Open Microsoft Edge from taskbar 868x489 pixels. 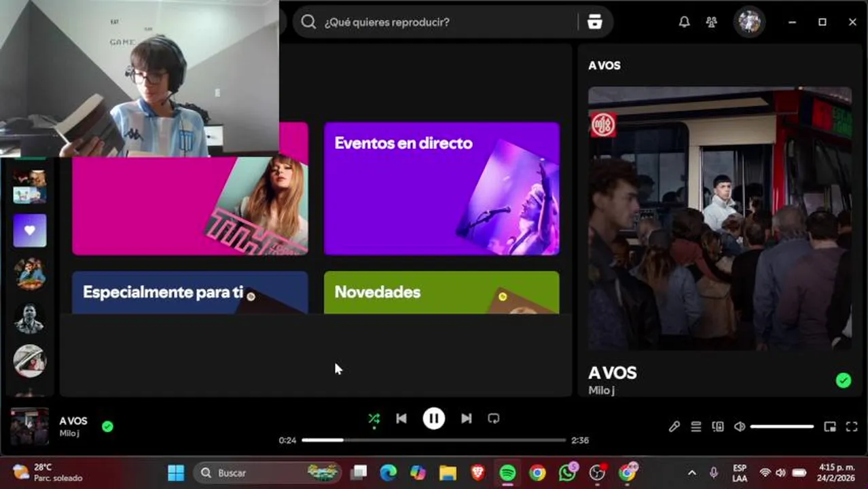coord(388,473)
